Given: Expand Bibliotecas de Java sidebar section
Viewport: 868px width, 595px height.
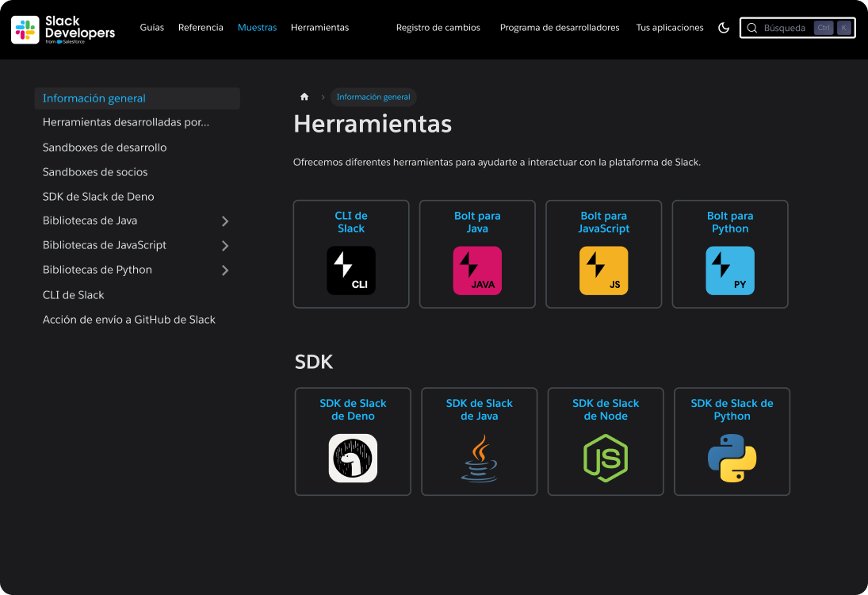Looking at the screenshot, I should (225, 221).
